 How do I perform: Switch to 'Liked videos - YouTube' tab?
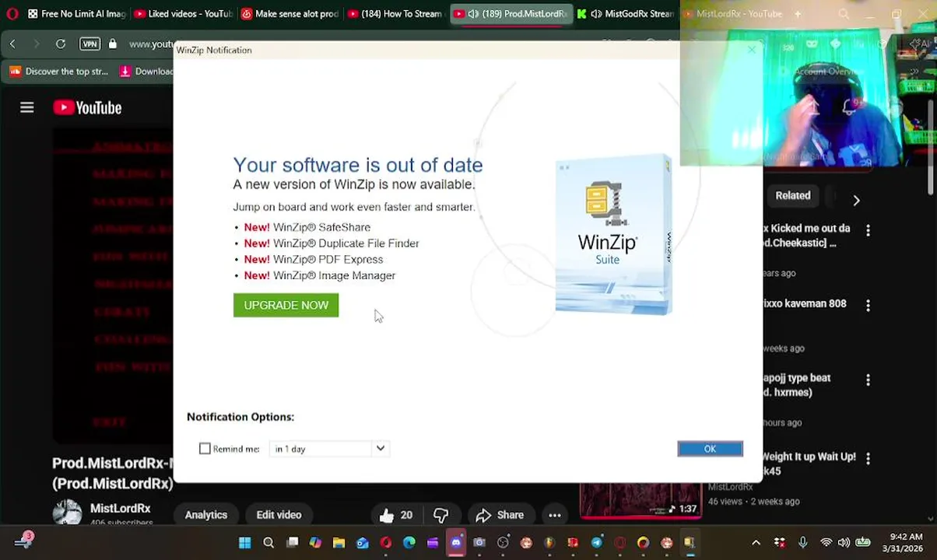[183, 14]
